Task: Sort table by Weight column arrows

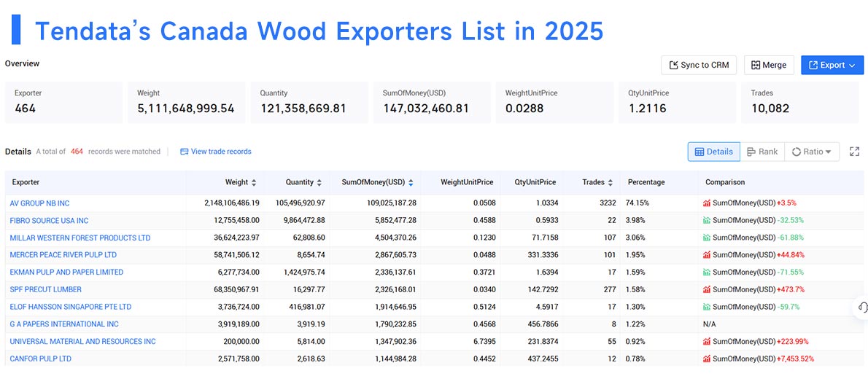Action: [254, 182]
